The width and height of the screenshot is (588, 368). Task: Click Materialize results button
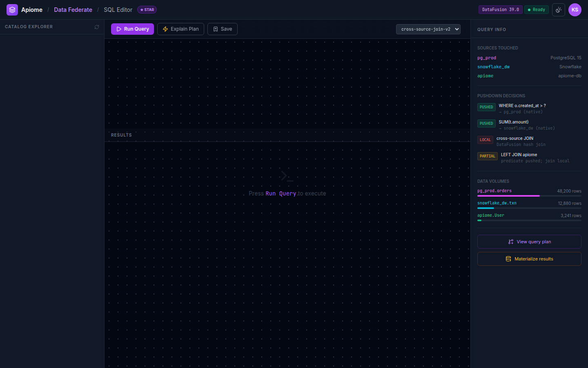(529, 259)
